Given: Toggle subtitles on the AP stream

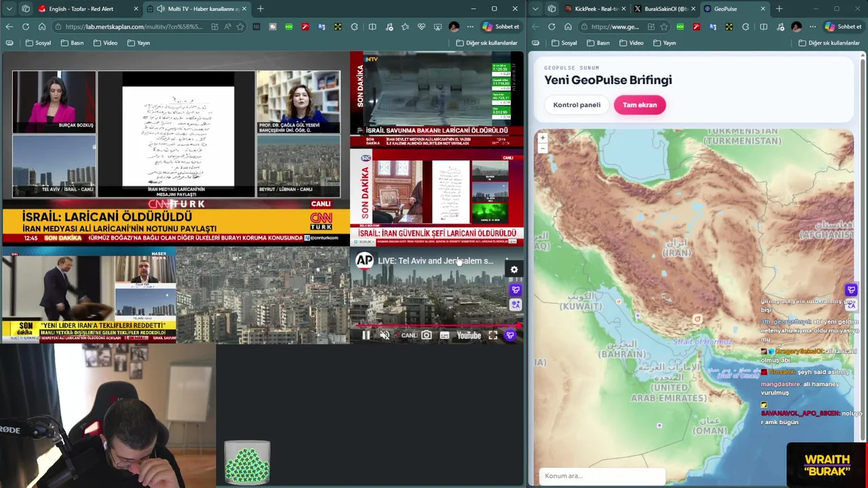Looking at the screenshot, I should tap(444, 335).
